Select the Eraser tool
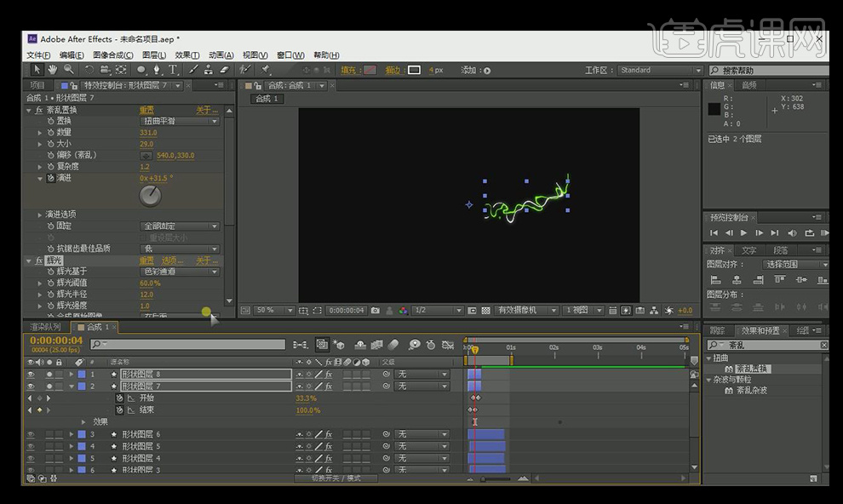Viewport: 843px width, 504px height. (x=225, y=70)
